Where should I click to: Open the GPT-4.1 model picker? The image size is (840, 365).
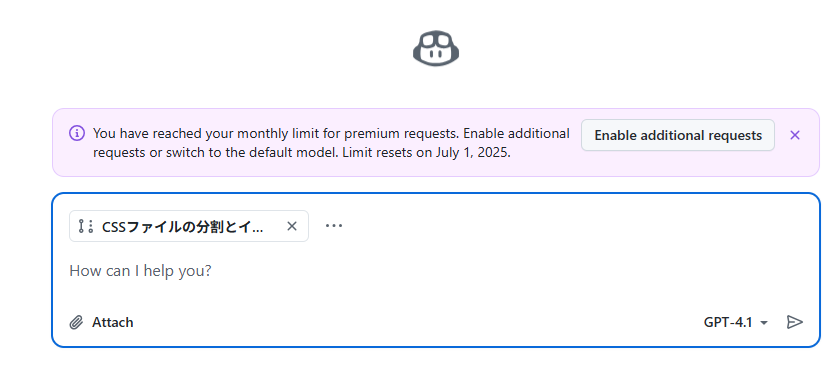pyautogui.click(x=736, y=322)
